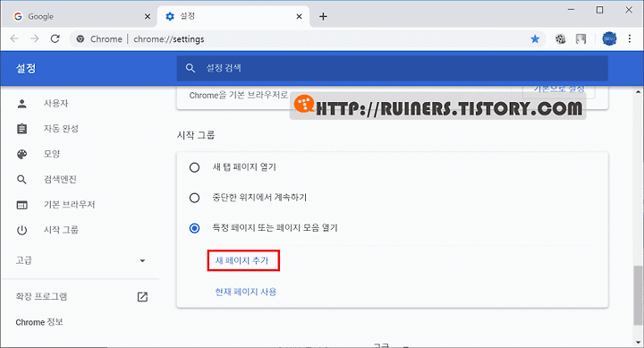This screenshot has height=348, width=644.
Task: Click the extension icon left of the avatar
Action: [x=580, y=39]
